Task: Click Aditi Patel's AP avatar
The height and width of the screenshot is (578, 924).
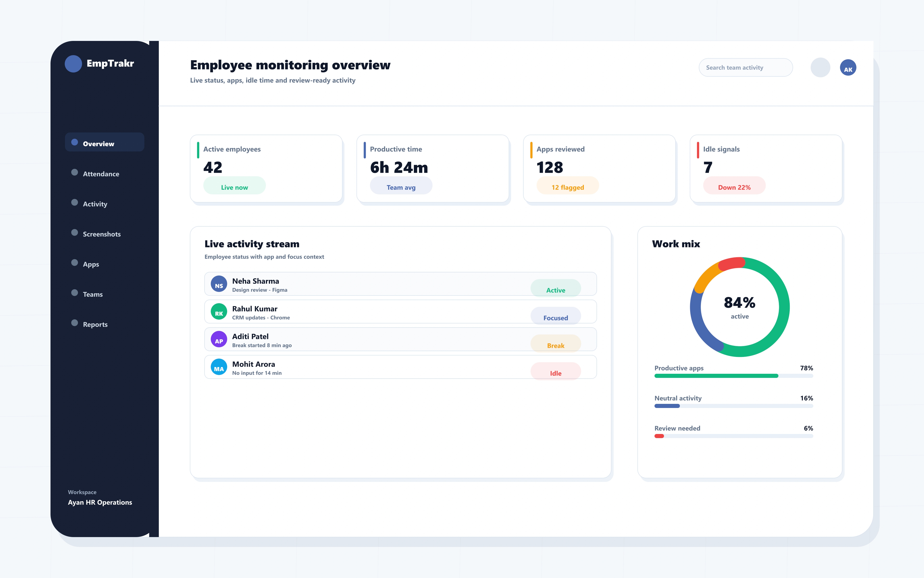Action: click(x=219, y=340)
